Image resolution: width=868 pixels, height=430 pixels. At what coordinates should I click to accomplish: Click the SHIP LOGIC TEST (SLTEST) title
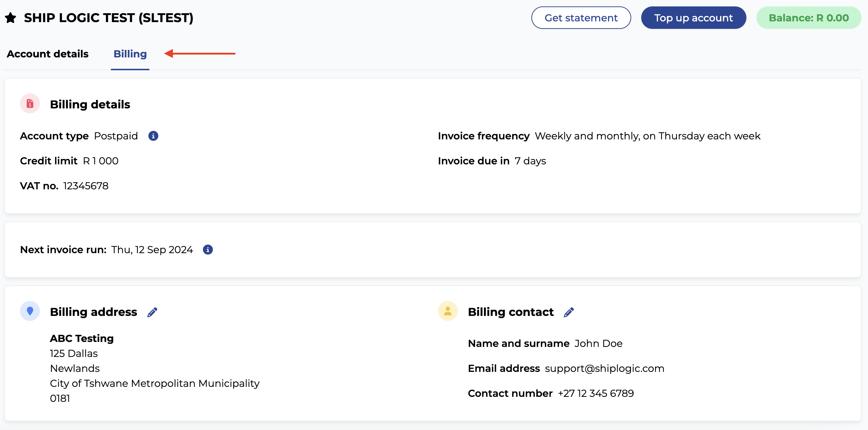(x=109, y=18)
